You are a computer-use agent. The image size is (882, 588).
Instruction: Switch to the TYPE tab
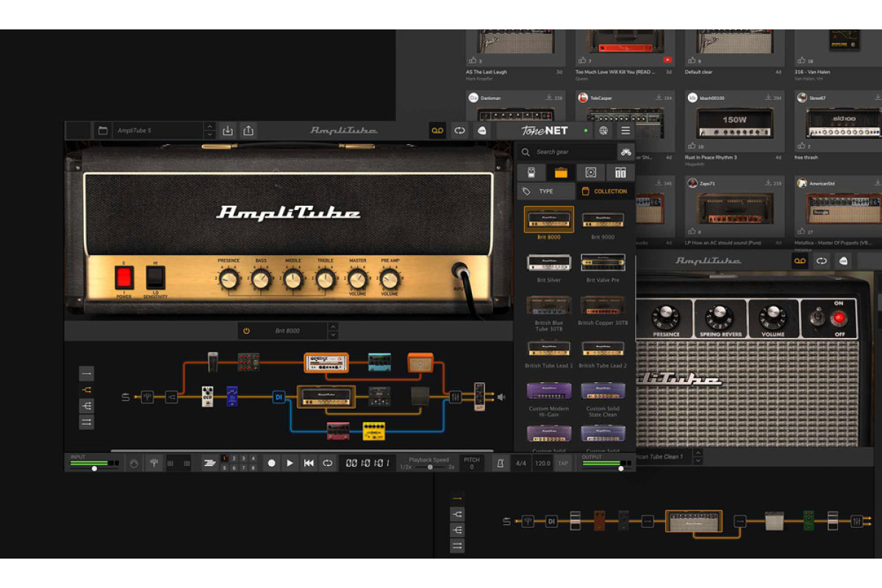click(x=545, y=191)
